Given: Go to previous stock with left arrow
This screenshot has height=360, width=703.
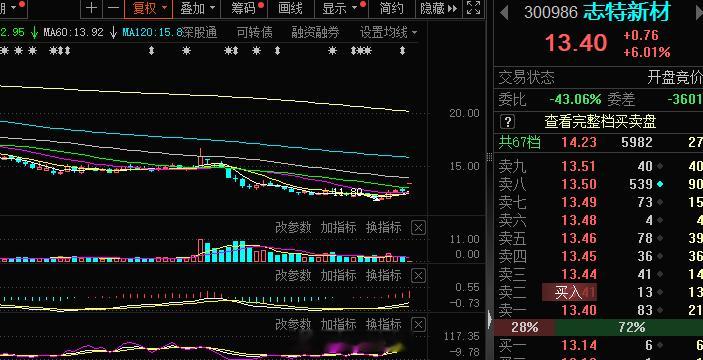Looking at the screenshot, I should pos(504,13).
